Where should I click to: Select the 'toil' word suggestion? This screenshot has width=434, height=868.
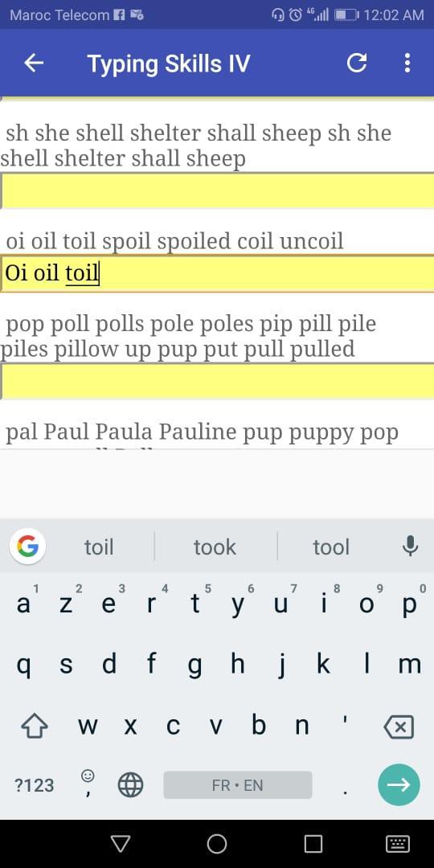click(x=99, y=547)
